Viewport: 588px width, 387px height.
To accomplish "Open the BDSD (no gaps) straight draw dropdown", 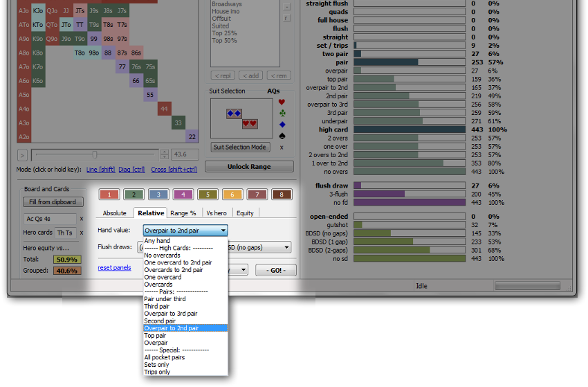I will (259, 247).
